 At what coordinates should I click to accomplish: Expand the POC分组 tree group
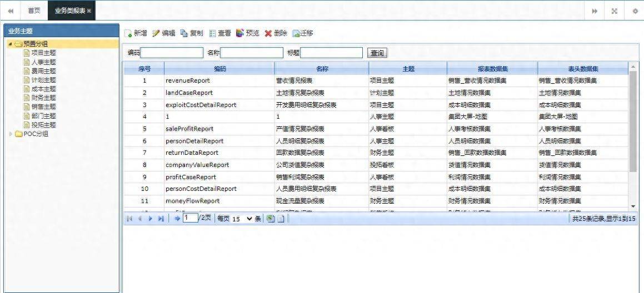tap(11, 134)
